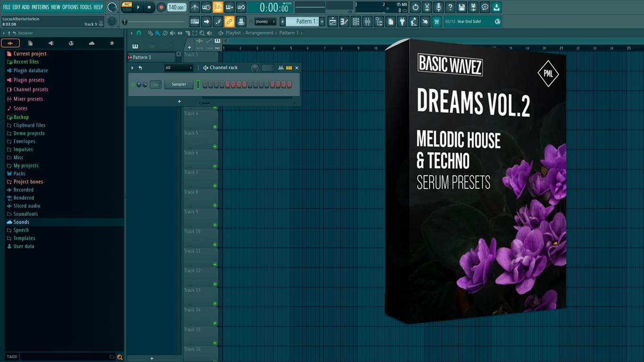Open the (none) pattern snap dropdown
Viewport: 644px width, 362px height.
(265, 22)
